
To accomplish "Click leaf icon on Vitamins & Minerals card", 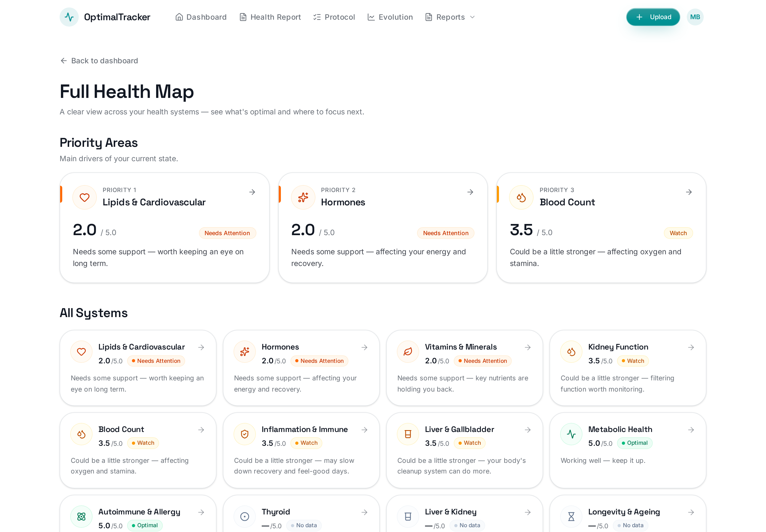I will pos(408,352).
